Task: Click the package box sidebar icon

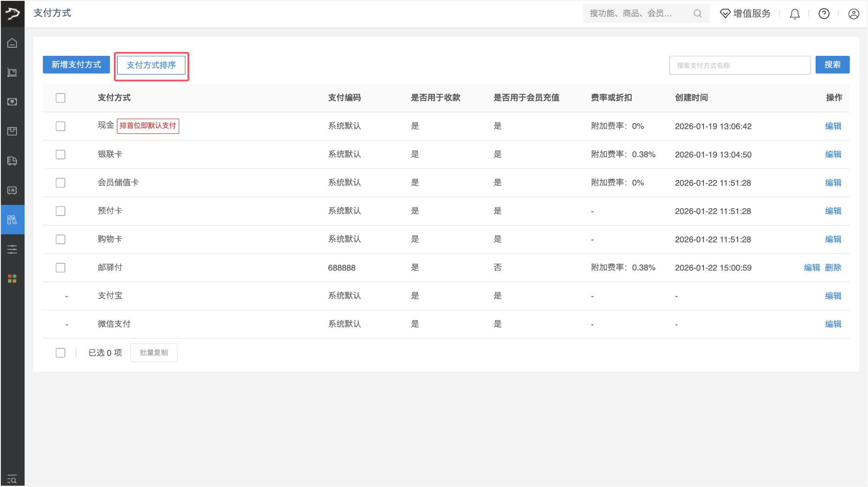Action: click(12, 131)
